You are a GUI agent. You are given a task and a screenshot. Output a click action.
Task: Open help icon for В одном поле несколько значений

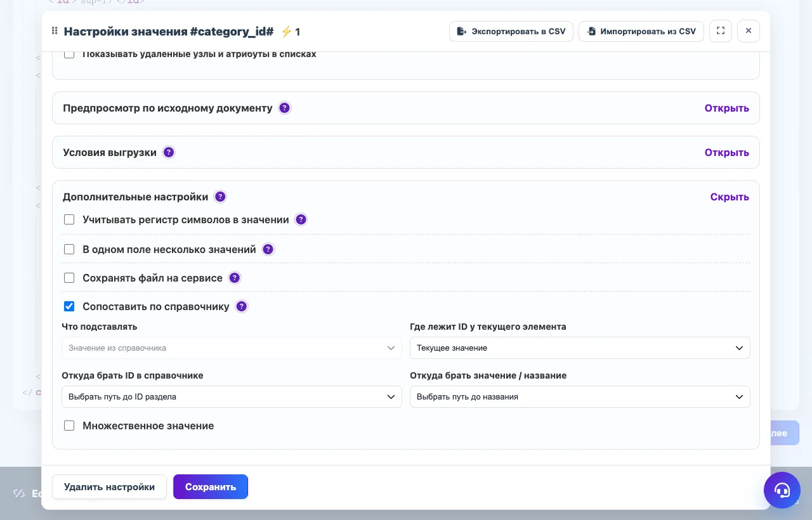tap(268, 249)
